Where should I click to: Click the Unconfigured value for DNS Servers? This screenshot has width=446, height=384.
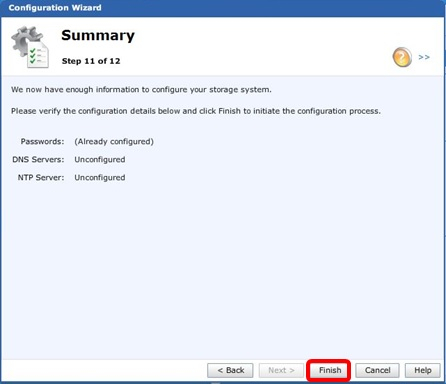[x=100, y=160]
